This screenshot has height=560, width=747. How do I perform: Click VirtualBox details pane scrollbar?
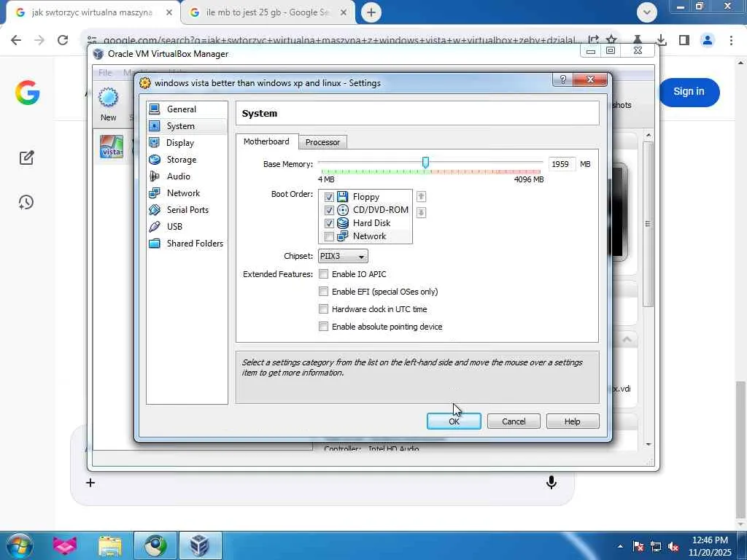(x=648, y=224)
